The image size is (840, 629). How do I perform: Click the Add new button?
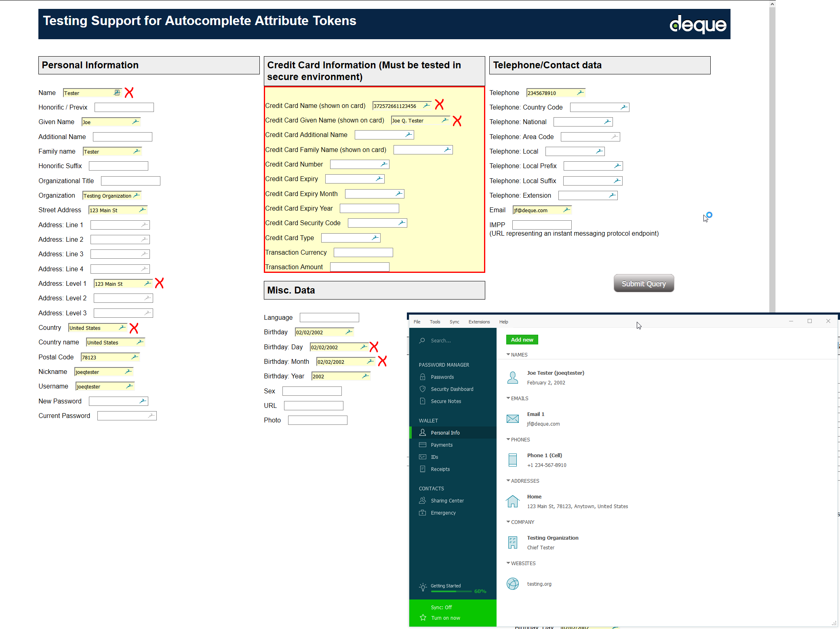click(x=522, y=340)
